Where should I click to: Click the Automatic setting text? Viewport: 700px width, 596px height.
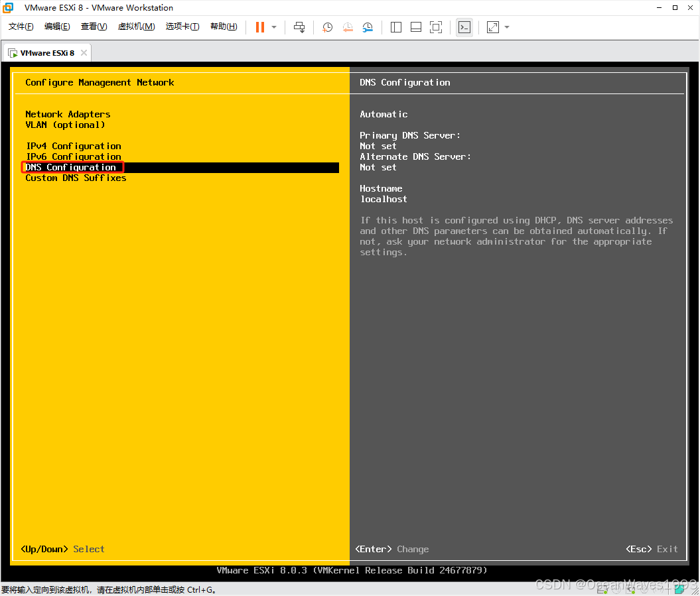384,114
